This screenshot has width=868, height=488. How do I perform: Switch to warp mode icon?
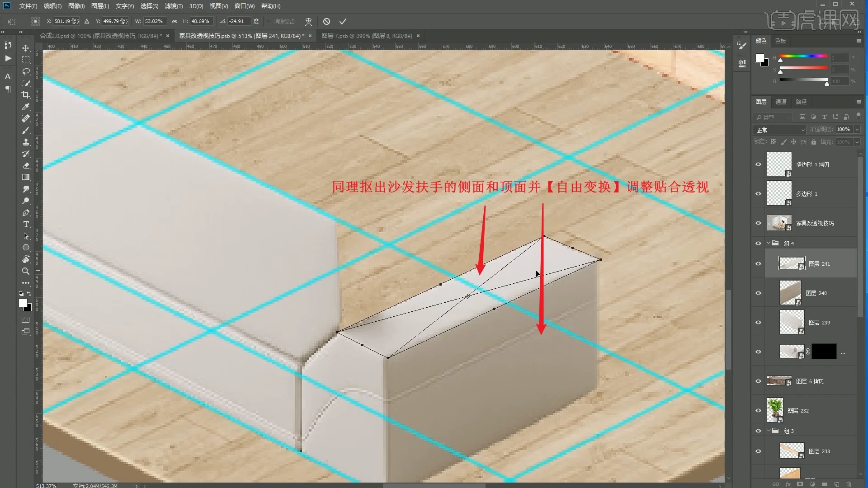click(309, 21)
